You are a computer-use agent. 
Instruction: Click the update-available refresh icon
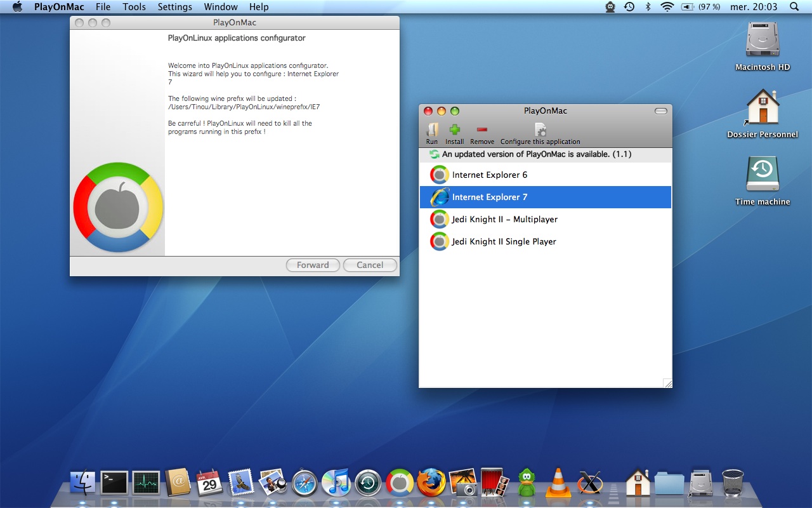[434, 154]
